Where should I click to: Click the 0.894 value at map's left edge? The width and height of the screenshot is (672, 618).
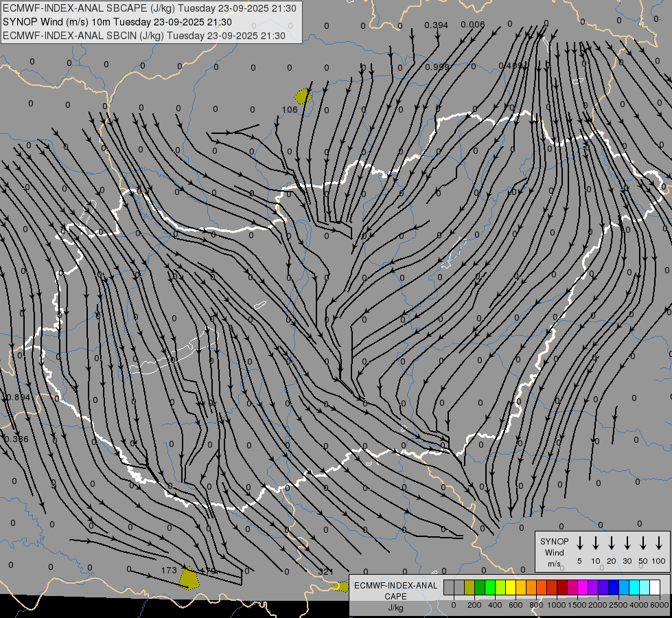click(18, 397)
